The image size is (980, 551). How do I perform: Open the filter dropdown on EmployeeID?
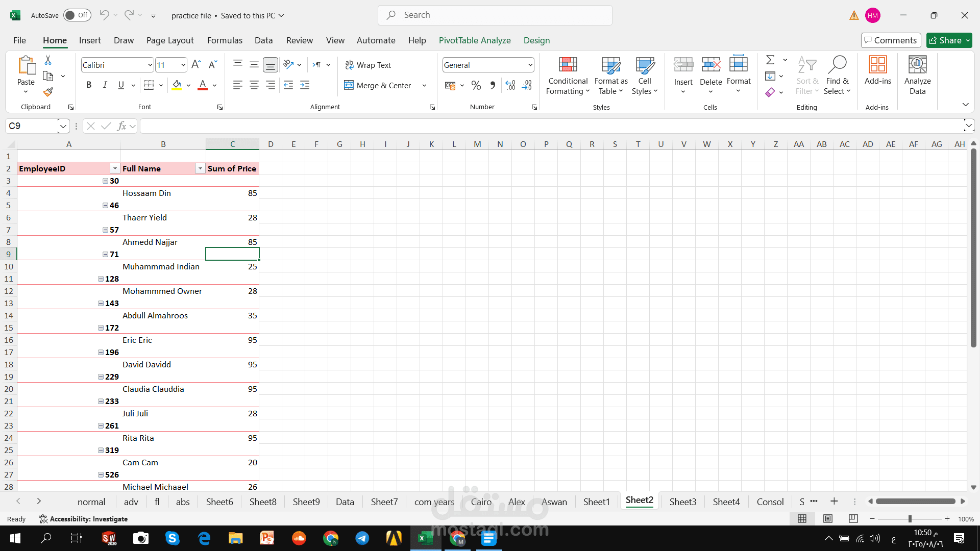point(115,168)
